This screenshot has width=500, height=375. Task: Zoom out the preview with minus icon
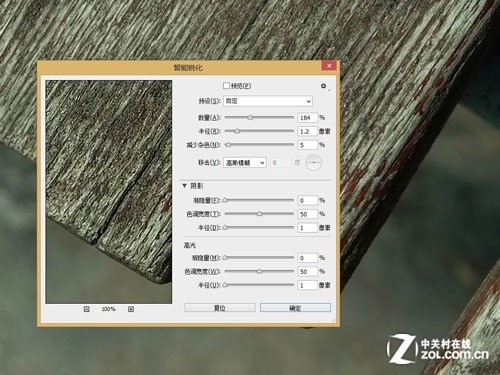click(x=87, y=309)
